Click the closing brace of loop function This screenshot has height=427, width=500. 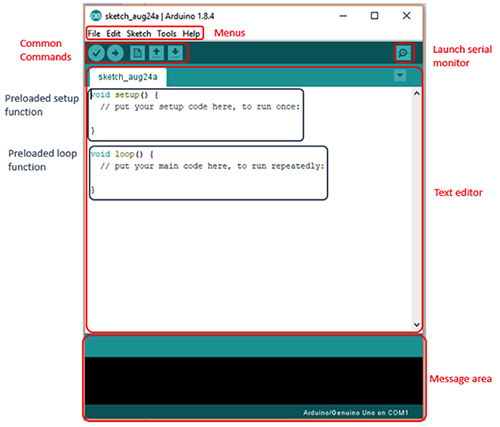pos(93,190)
